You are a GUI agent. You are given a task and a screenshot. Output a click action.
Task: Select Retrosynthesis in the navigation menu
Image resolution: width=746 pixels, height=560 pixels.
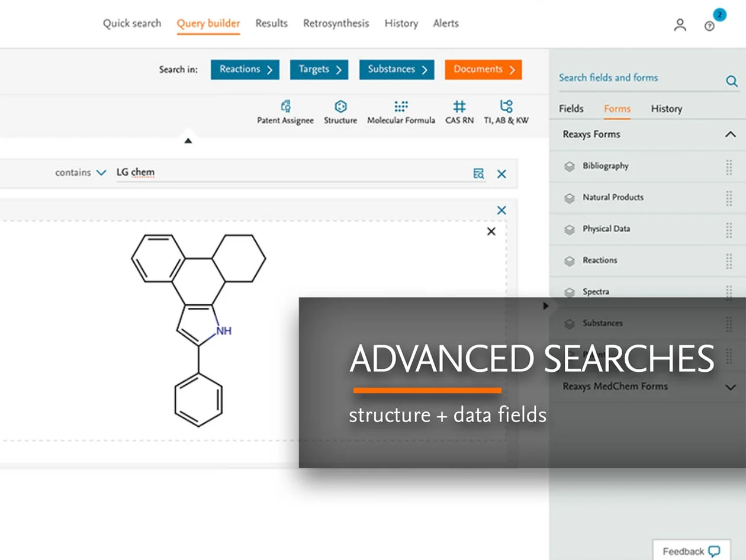point(336,23)
